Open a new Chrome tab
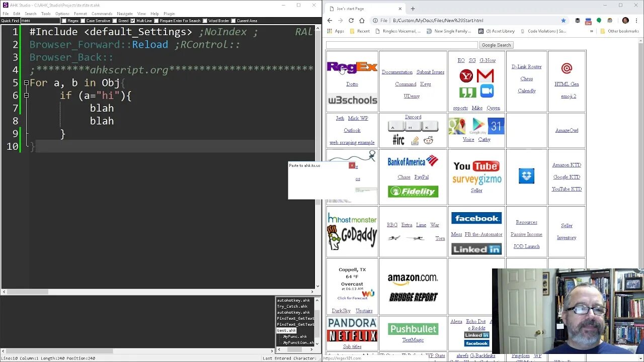Viewport: 644px width, 362px height. tap(413, 9)
